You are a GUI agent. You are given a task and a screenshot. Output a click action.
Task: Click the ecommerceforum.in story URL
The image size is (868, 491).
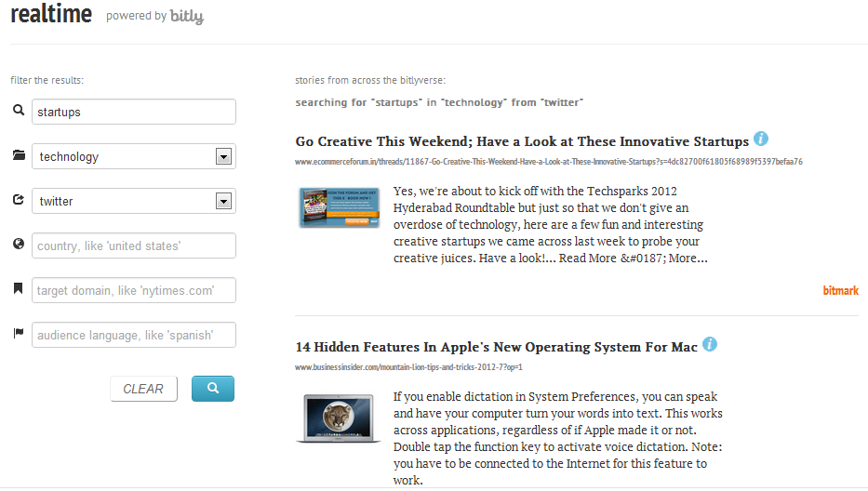(549, 162)
